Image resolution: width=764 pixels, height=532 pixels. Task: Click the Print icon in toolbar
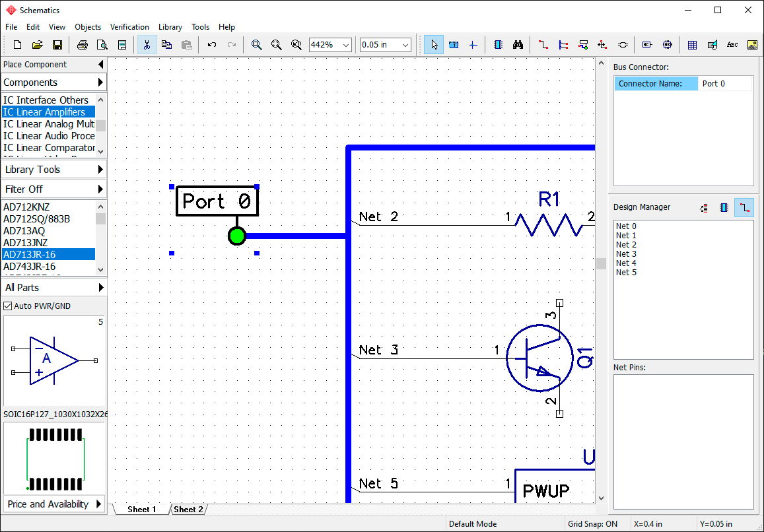click(x=83, y=45)
